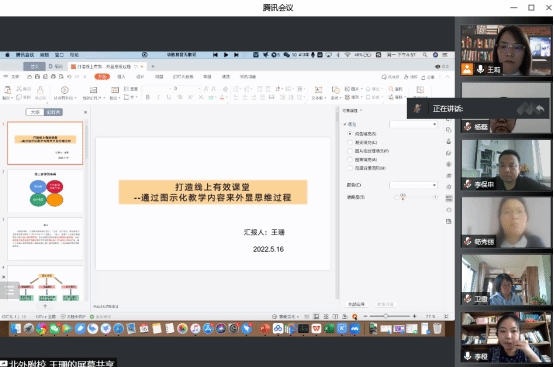Open the 颜色 color dropdown
Viewport: 554px width, 367px height.
[413, 185]
